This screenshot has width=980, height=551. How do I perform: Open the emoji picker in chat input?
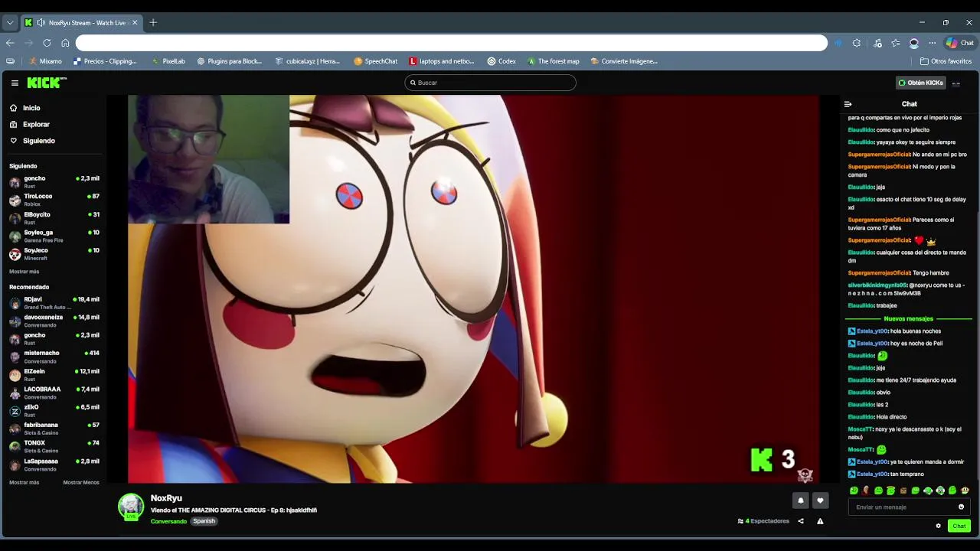click(x=962, y=507)
